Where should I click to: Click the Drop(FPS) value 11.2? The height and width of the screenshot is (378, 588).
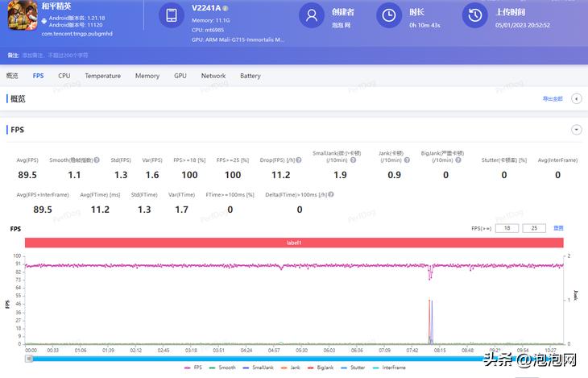[x=281, y=175]
